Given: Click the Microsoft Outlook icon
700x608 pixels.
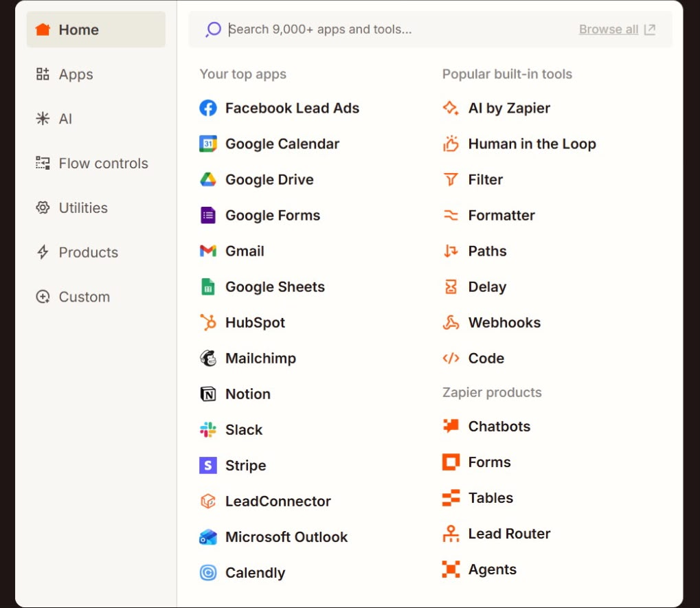Looking at the screenshot, I should coord(208,537).
